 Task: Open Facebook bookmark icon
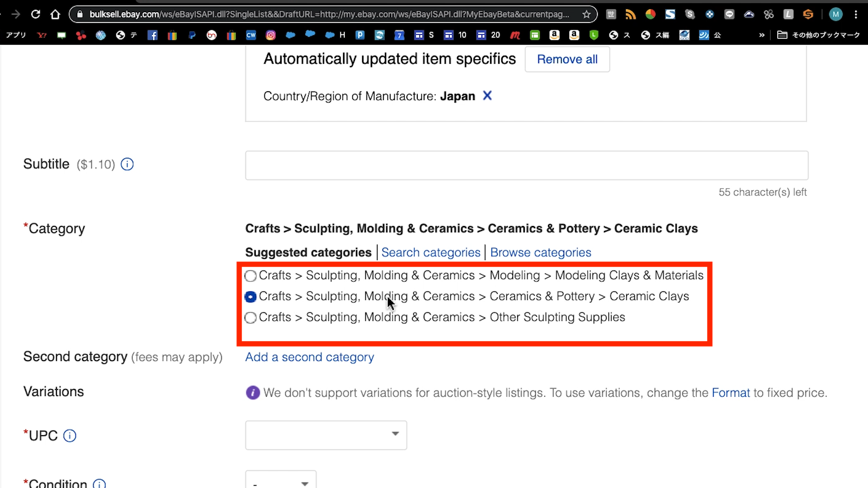click(152, 35)
